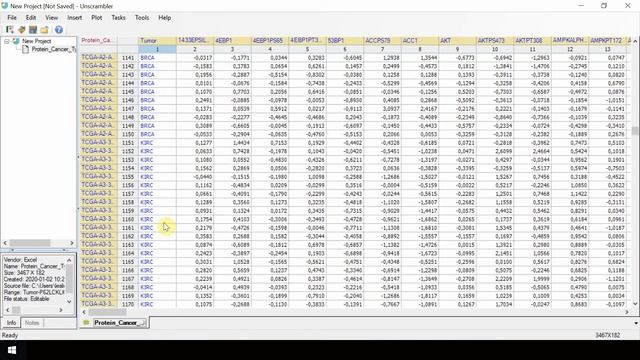
Task: Click the second toolbar icon (open/import)
Action: pyautogui.click(x=22, y=30)
